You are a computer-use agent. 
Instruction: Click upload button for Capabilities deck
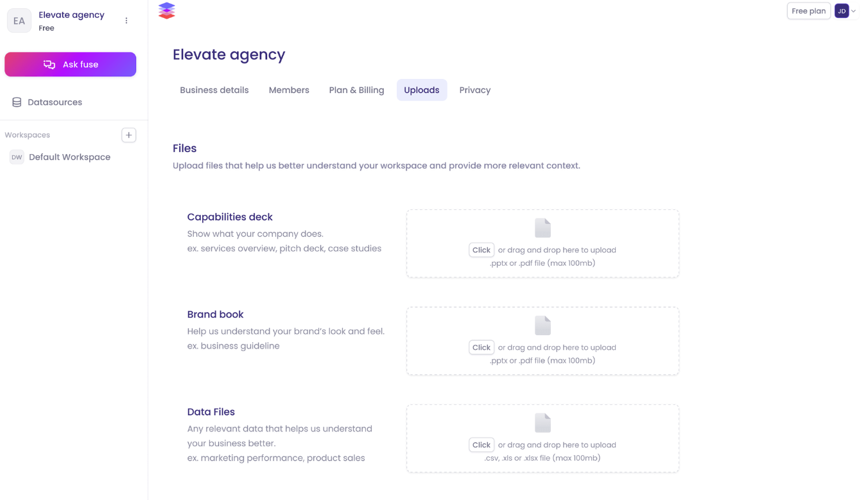[x=482, y=250]
